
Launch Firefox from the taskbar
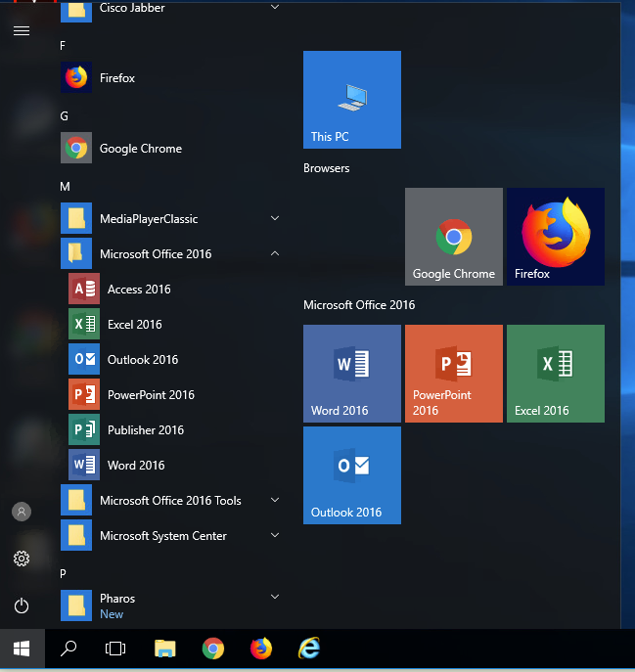coord(261,649)
